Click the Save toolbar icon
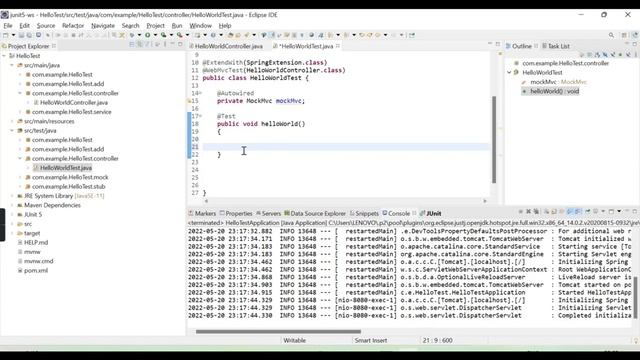The height and width of the screenshot is (360, 640). pos(21,35)
